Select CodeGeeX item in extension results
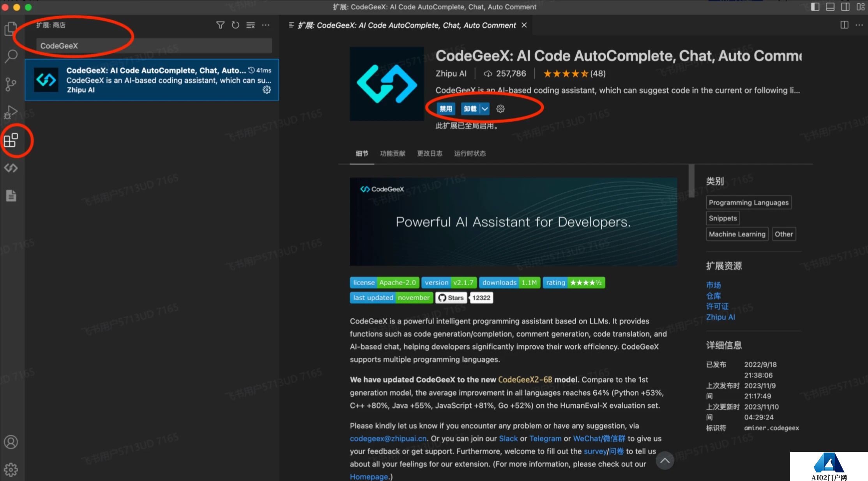868x481 pixels. tap(152, 80)
